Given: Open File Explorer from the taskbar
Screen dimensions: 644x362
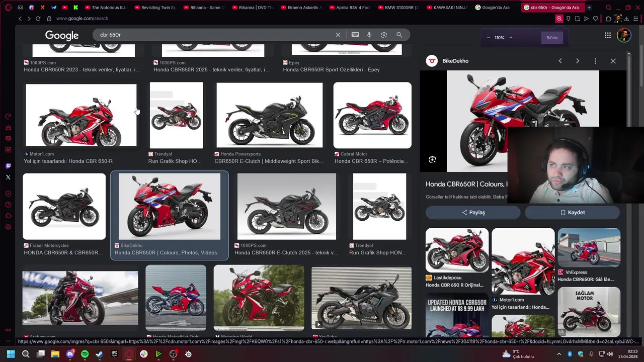Looking at the screenshot, I should click(55, 354).
